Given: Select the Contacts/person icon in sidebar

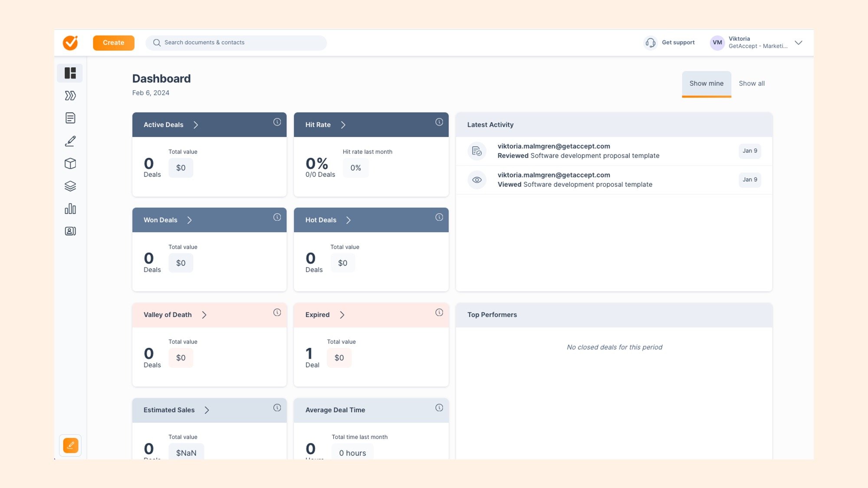Looking at the screenshot, I should [x=70, y=231].
